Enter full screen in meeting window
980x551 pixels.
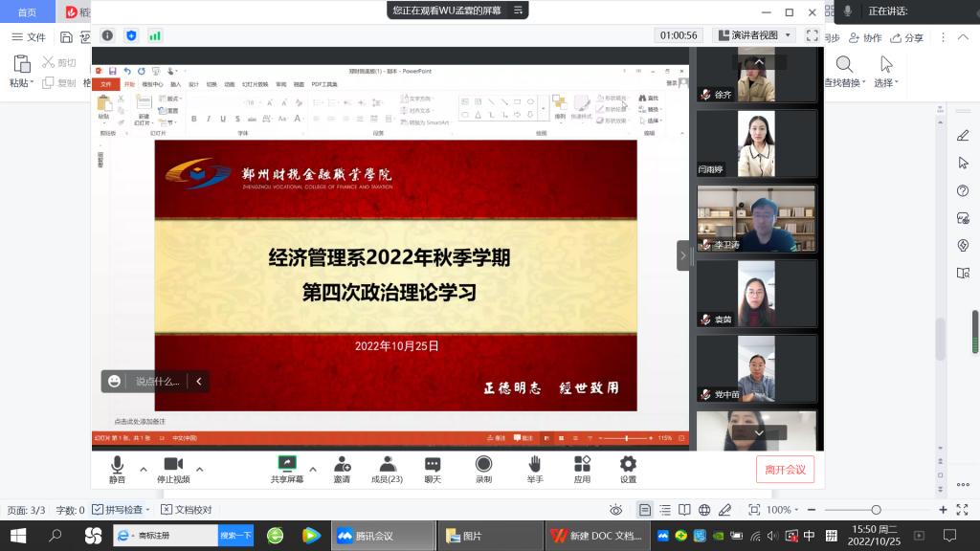[812, 35]
